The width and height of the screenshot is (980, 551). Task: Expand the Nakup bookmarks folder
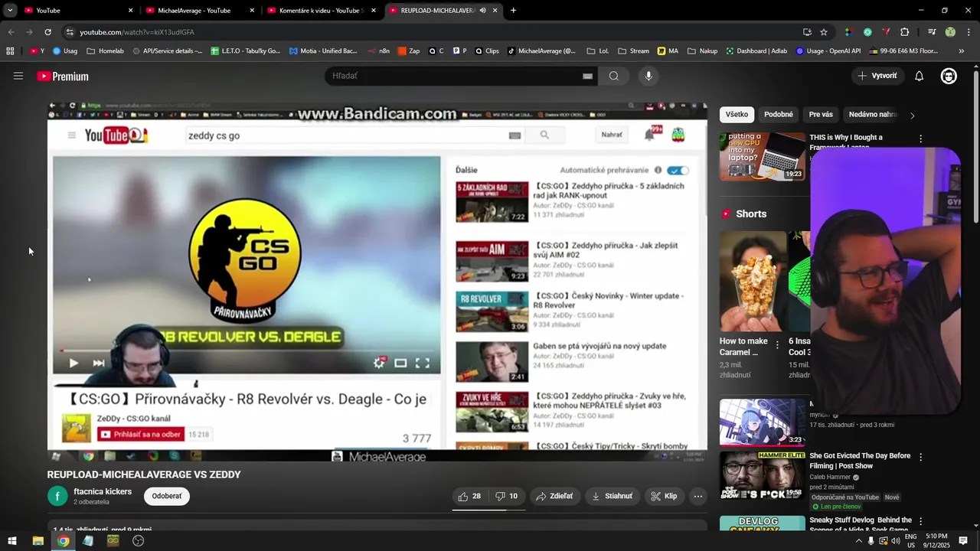pos(702,51)
